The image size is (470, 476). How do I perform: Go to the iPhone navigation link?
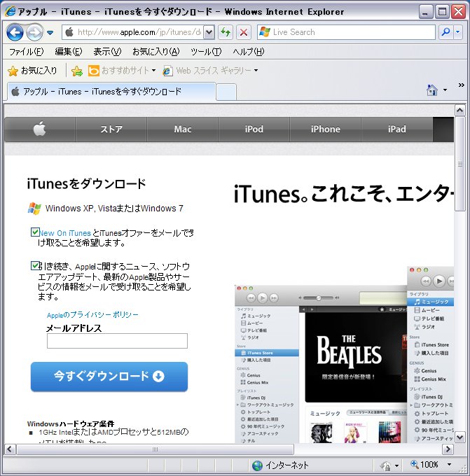[326, 129]
